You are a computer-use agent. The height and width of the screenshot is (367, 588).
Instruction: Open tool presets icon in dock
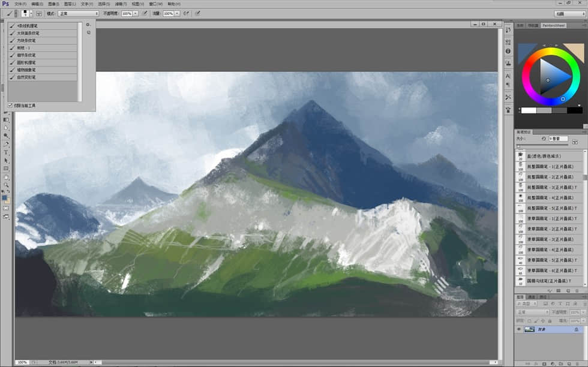pos(508,97)
